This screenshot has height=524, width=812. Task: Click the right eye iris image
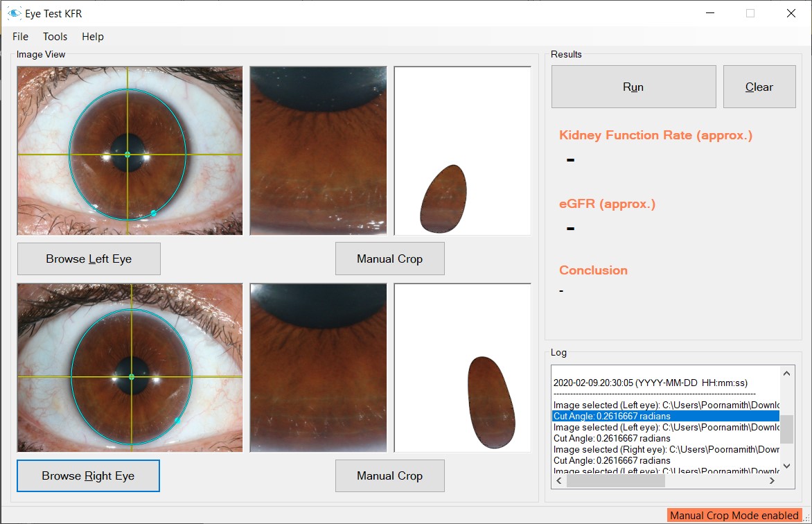pyautogui.click(x=130, y=367)
